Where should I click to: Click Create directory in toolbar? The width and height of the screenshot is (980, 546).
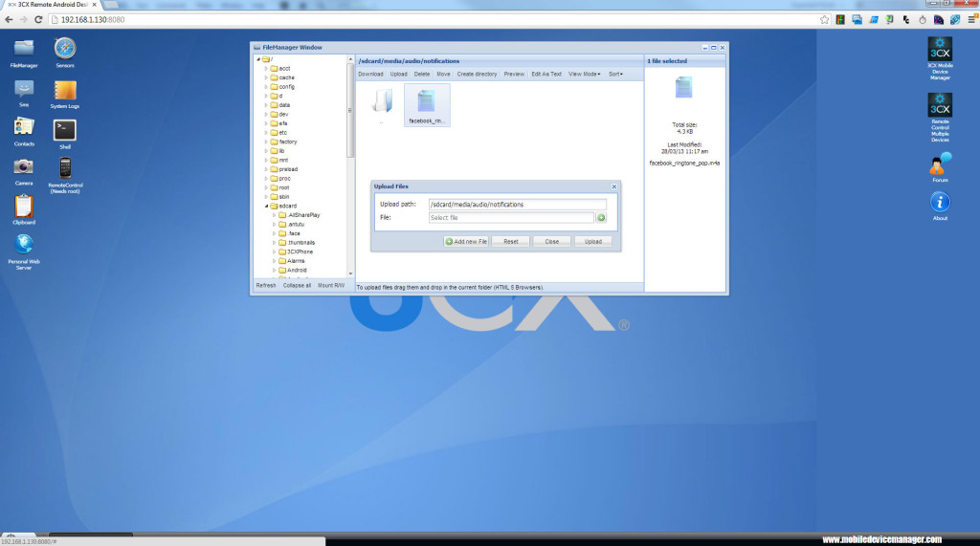pos(477,74)
